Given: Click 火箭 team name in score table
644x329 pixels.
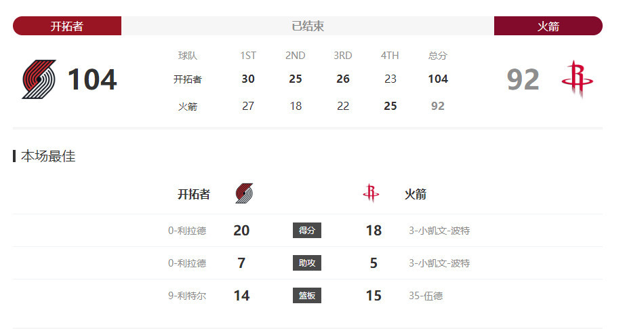Looking at the screenshot, I should (x=187, y=107).
